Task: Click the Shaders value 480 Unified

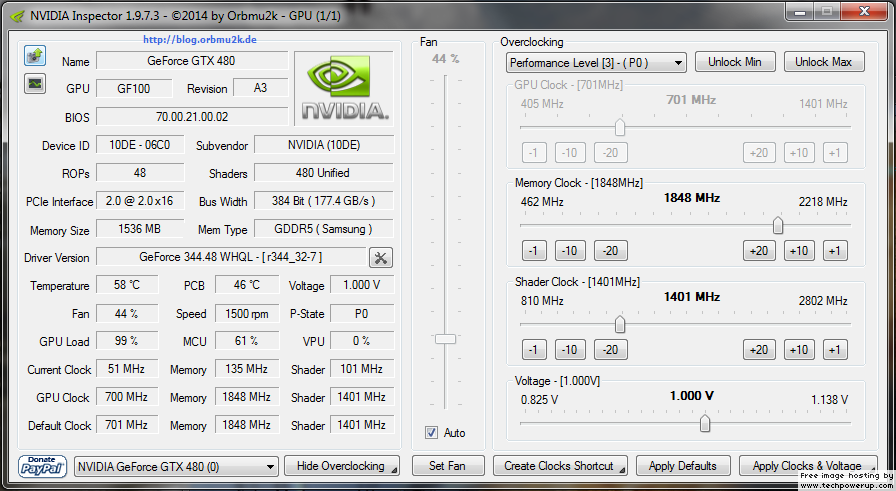Action: [323, 173]
